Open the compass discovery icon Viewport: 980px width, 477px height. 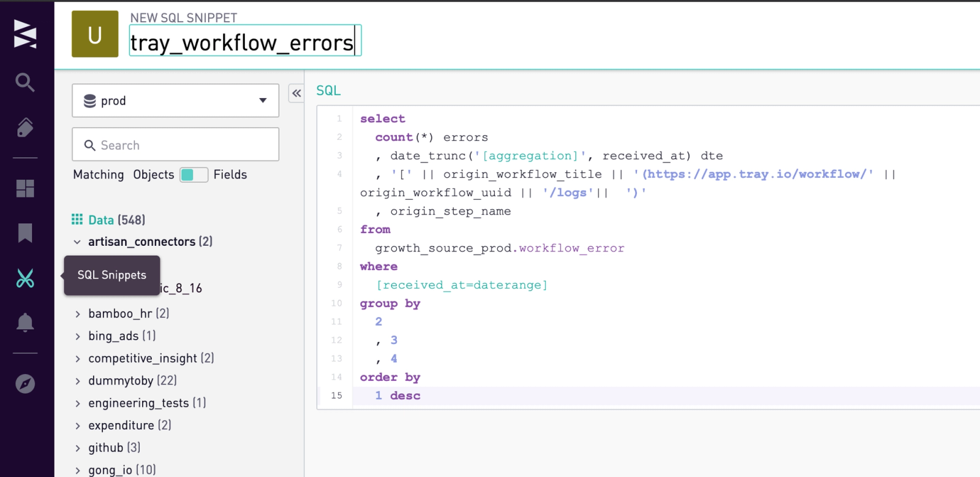tap(25, 384)
